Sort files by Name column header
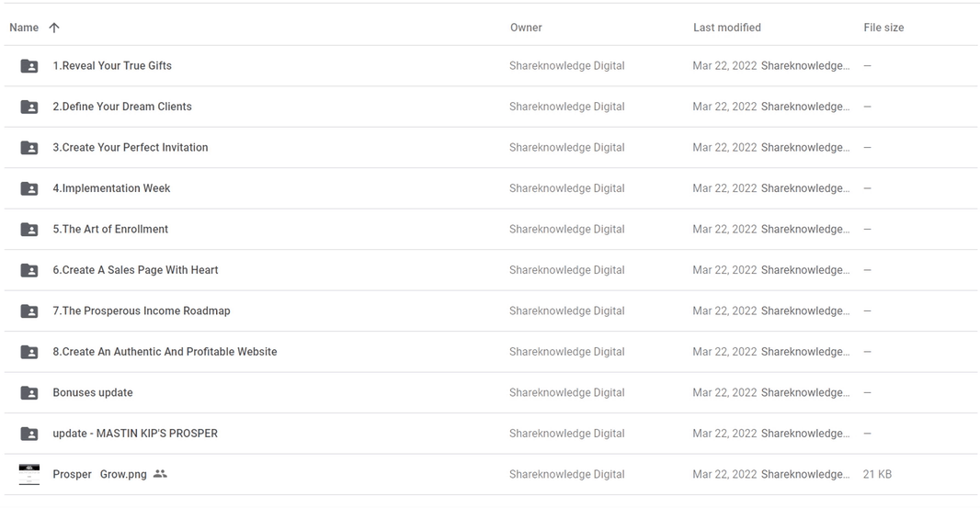 24,28
